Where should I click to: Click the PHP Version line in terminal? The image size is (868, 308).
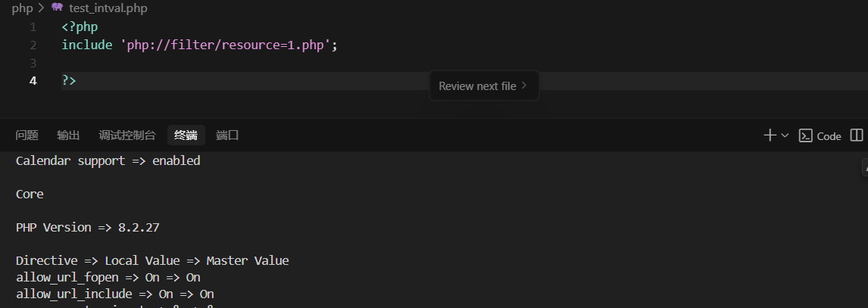[87, 227]
